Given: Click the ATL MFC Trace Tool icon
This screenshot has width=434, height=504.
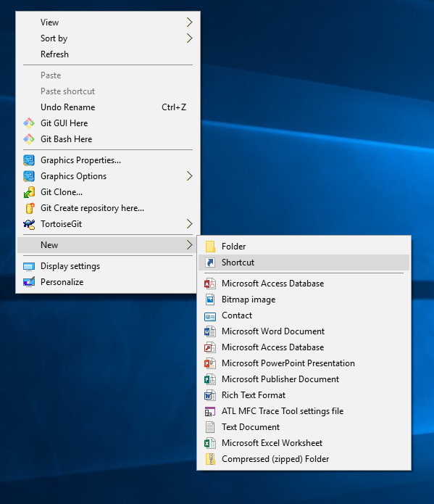Looking at the screenshot, I should click(210, 411).
